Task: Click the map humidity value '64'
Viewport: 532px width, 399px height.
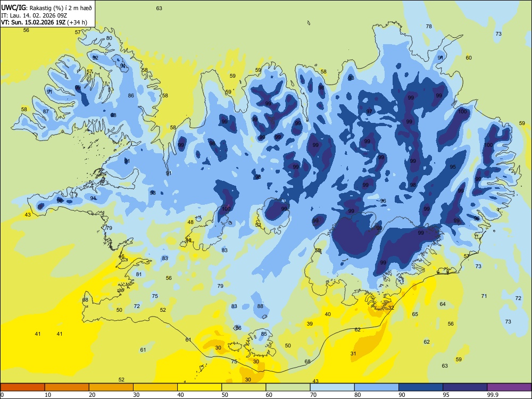Action: coord(443,304)
